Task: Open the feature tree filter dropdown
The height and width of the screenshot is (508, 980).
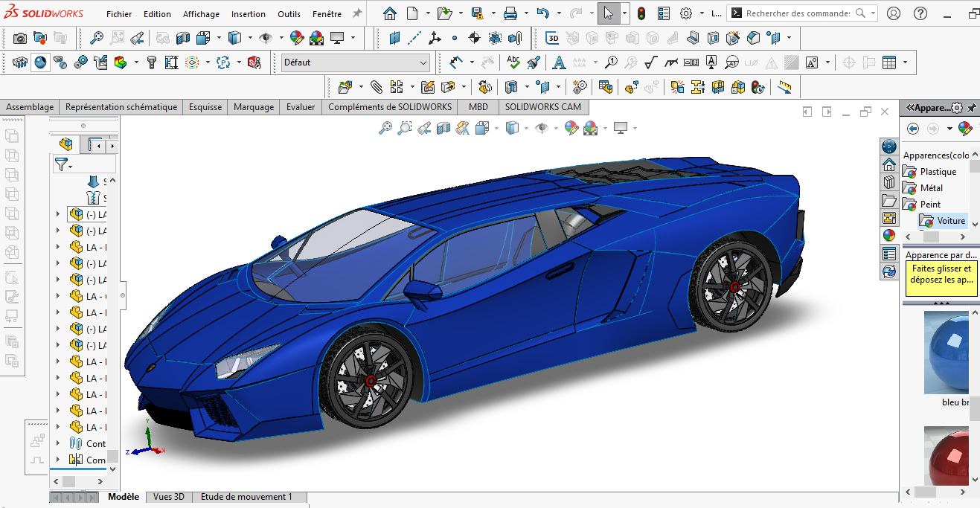Action: point(63,165)
